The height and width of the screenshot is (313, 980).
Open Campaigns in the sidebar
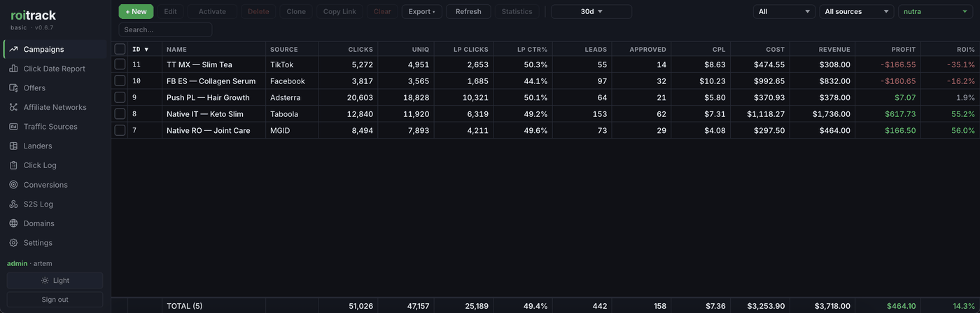(x=55, y=49)
